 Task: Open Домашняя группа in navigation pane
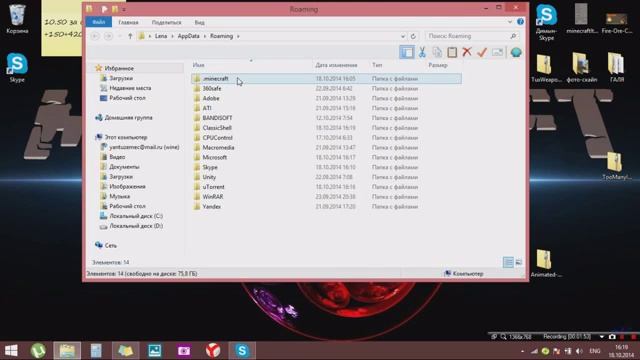click(x=128, y=118)
